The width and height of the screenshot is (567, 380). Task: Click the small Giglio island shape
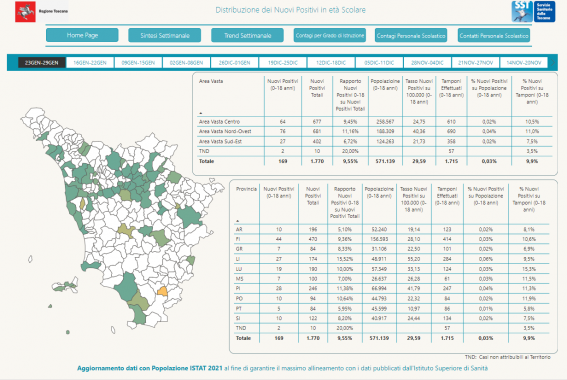click(x=113, y=330)
